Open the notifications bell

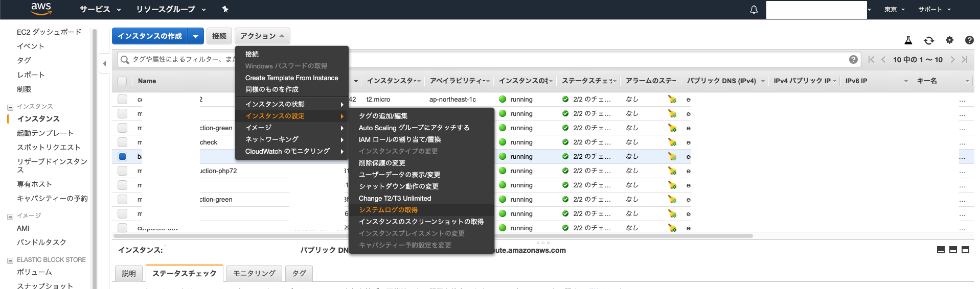pyautogui.click(x=754, y=10)
